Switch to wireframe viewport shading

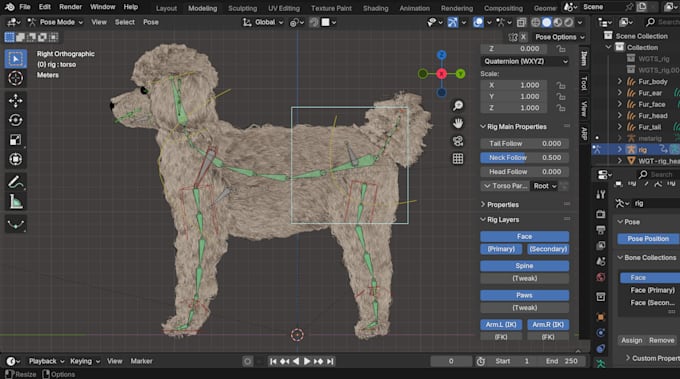tap(536, 22)
